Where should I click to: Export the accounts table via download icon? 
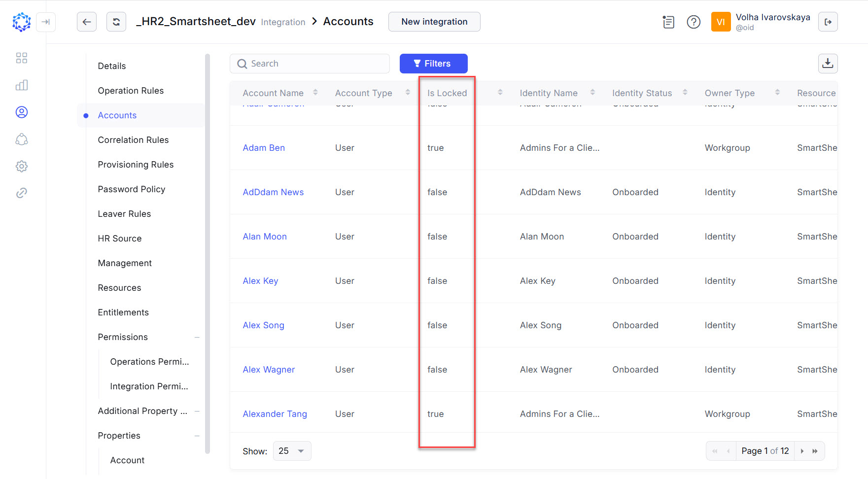(828, 64)
